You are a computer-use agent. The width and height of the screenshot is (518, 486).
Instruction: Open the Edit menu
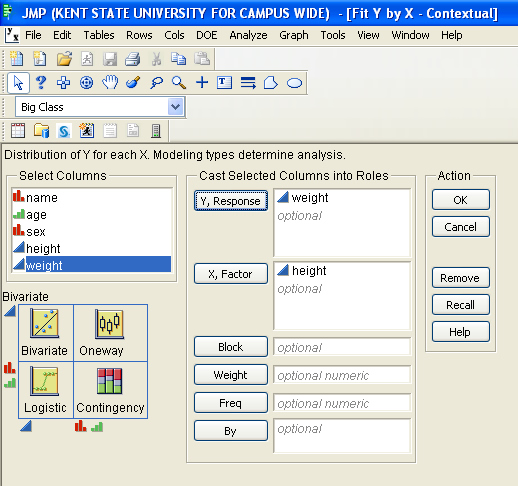point(62,35)
